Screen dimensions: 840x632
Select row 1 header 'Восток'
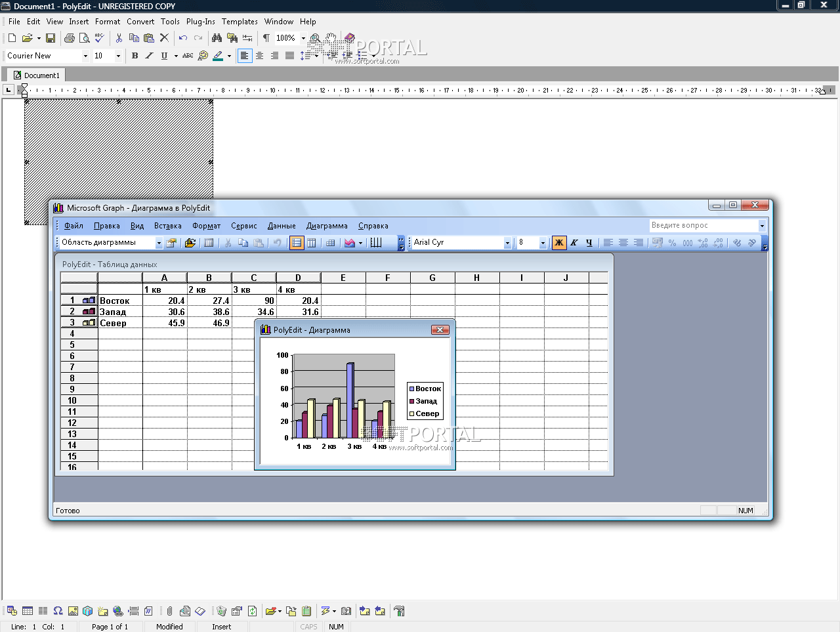pos(79,301)
